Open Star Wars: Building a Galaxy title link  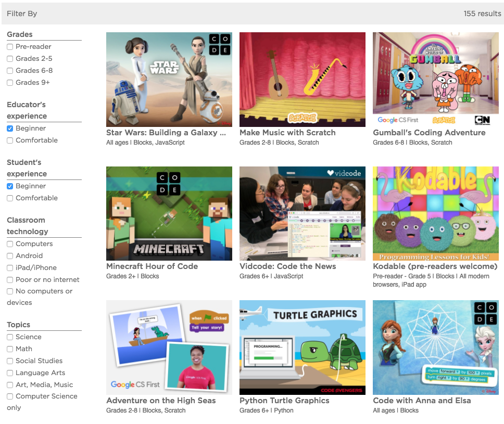pos(166,133)
